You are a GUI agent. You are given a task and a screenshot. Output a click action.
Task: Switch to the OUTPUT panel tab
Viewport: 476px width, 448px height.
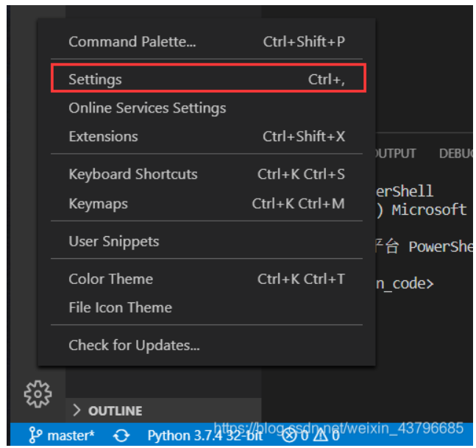click(x=396, y=154)
